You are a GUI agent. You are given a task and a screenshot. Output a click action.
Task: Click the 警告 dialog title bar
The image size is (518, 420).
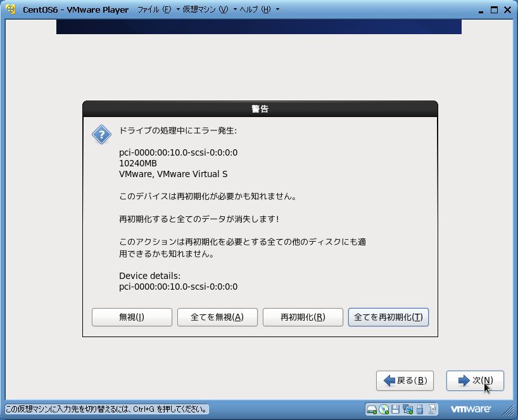[260, 109]
